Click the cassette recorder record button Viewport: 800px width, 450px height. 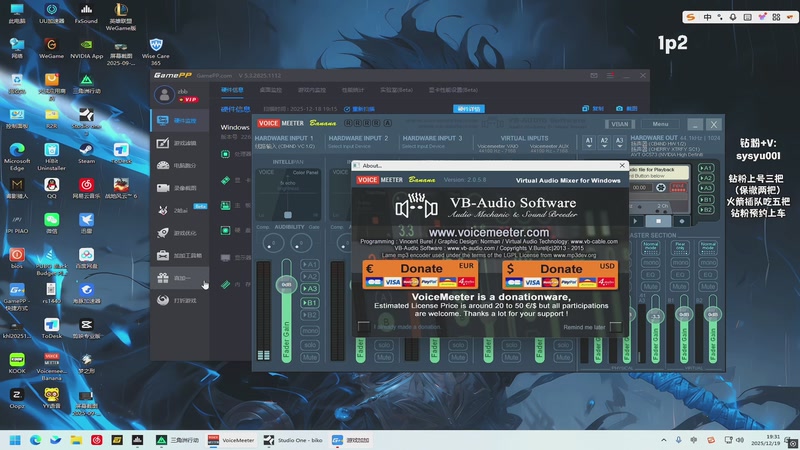[682, 221]
